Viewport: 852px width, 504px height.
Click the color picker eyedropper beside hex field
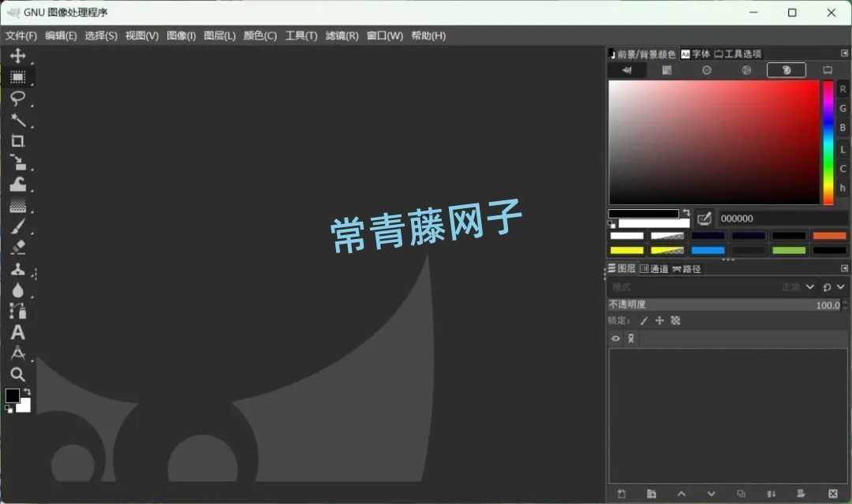[704, 218]
